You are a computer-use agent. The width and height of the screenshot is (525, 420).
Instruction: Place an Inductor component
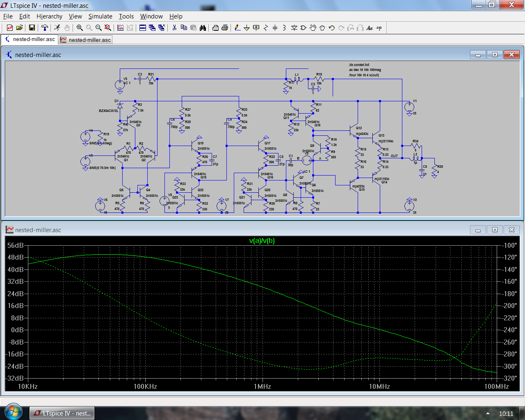(285, 28)
